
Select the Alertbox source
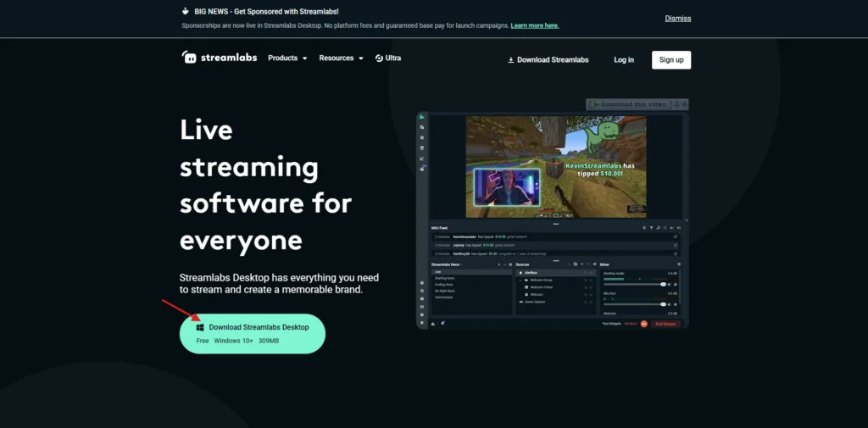(556, 272)
